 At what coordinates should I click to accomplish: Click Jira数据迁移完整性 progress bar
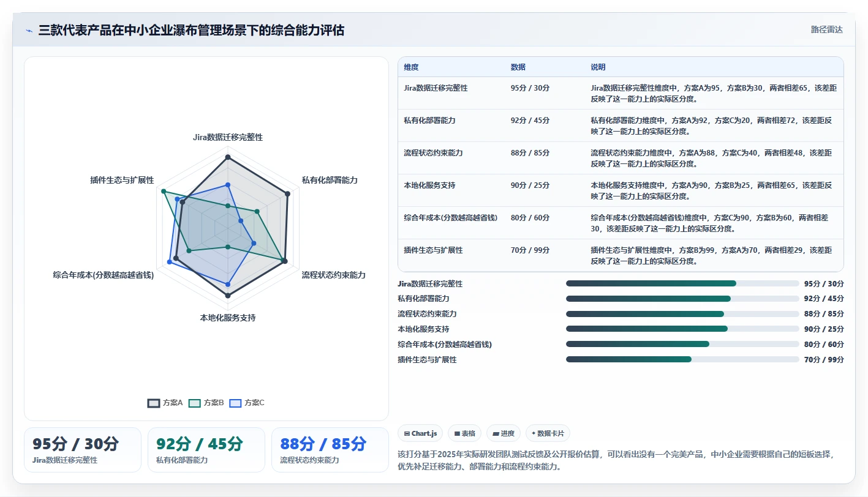click(682, 283)
